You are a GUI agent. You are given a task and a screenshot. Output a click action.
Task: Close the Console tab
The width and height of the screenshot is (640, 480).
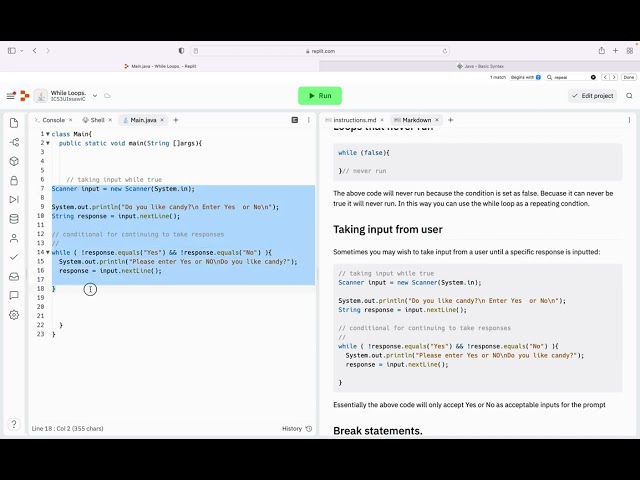coord(71,120)
